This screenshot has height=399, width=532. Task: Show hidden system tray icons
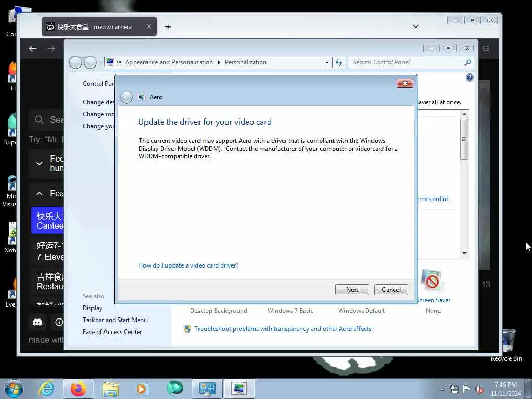pyautogui.click(x=442, y=389)
